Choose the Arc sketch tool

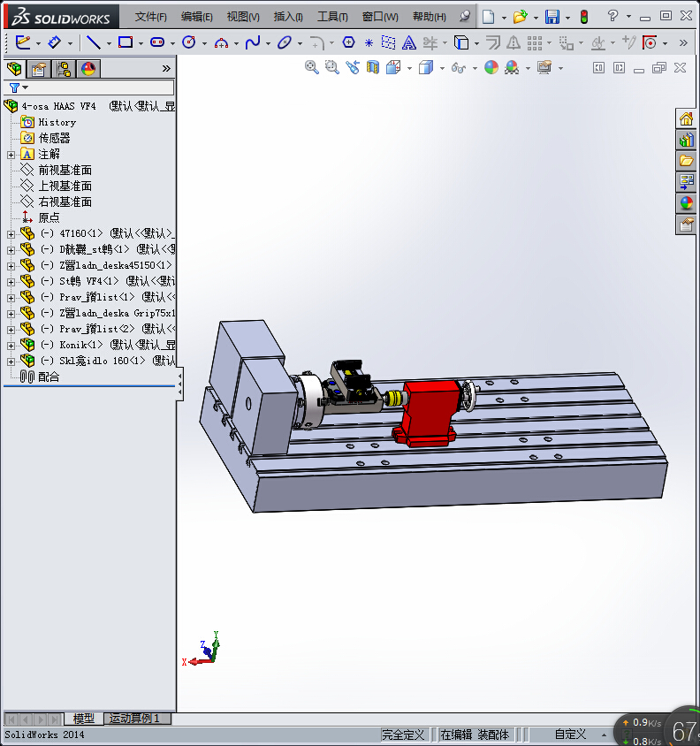tap(221, 42)
